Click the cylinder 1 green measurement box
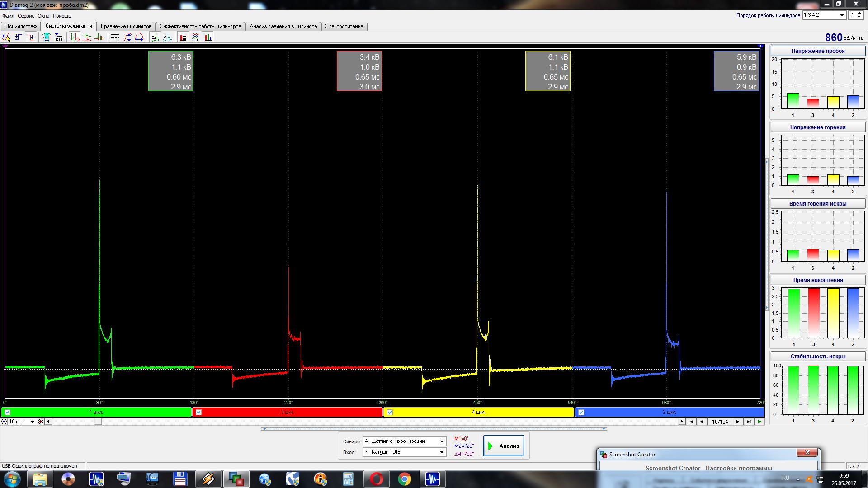This screenshot has height=488, width=868. [x=171, y=71]
